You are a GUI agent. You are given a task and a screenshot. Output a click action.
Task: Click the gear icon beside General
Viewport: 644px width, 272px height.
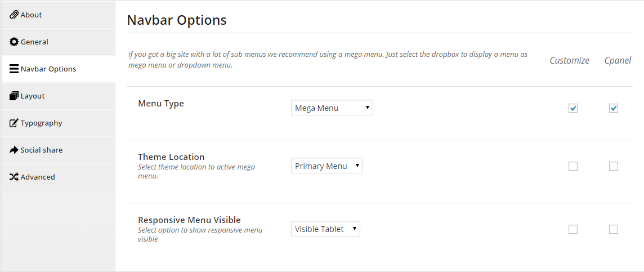click(x=14, y=42)
